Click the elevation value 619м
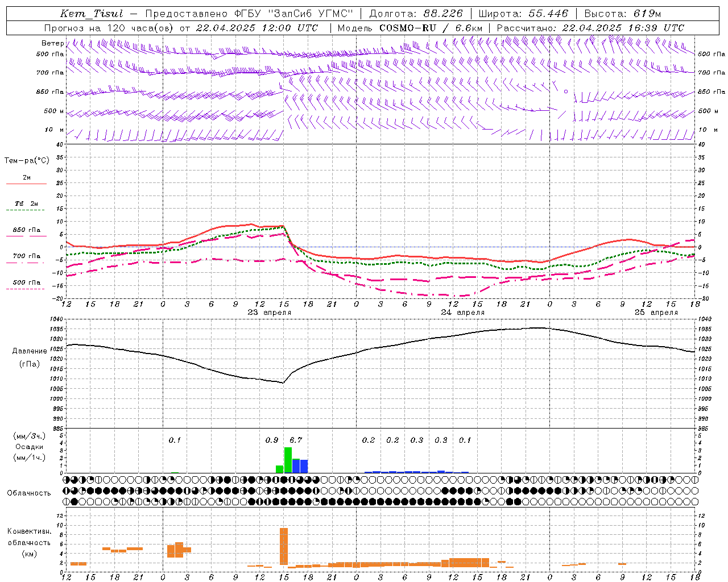728x582 pixels. 647,14
